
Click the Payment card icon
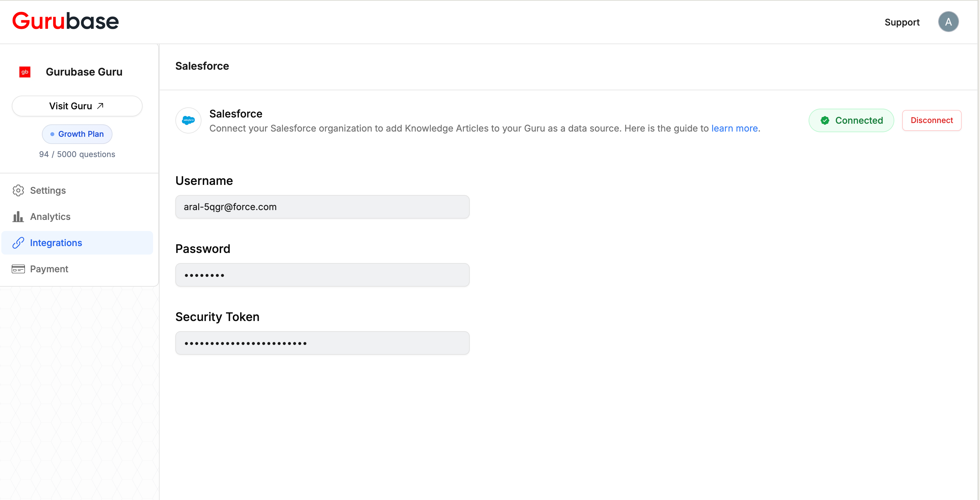(18, 269)
